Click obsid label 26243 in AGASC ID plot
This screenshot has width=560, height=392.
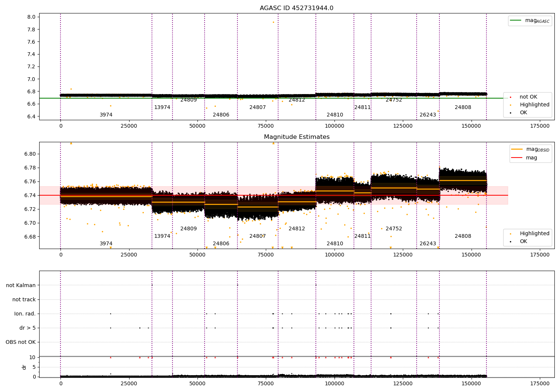(428, 115)
